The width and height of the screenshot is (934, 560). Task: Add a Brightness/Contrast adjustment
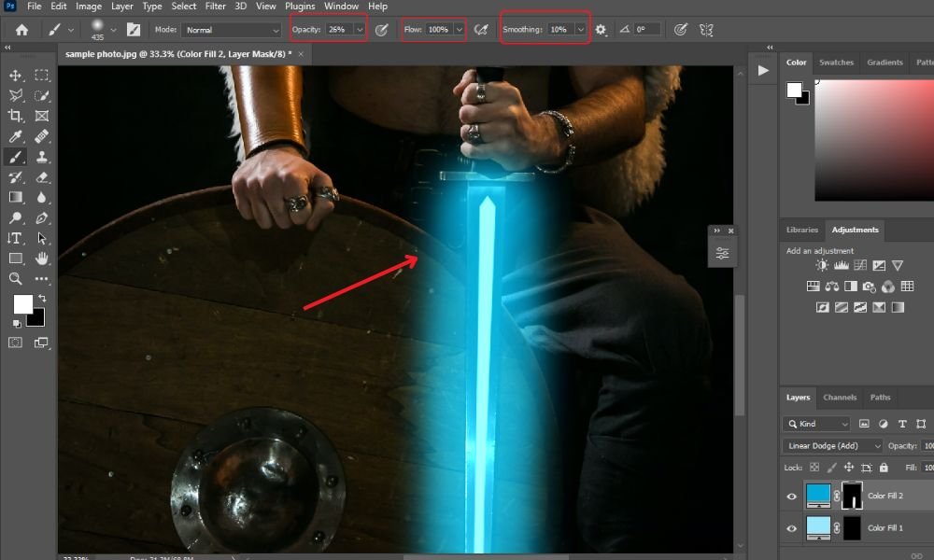[x=822, y=265]
